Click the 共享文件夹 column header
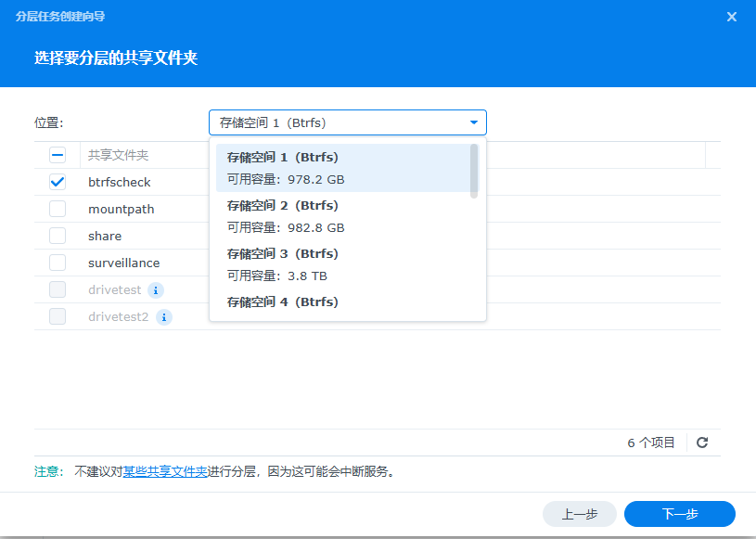756x539 pixels. 119,156
